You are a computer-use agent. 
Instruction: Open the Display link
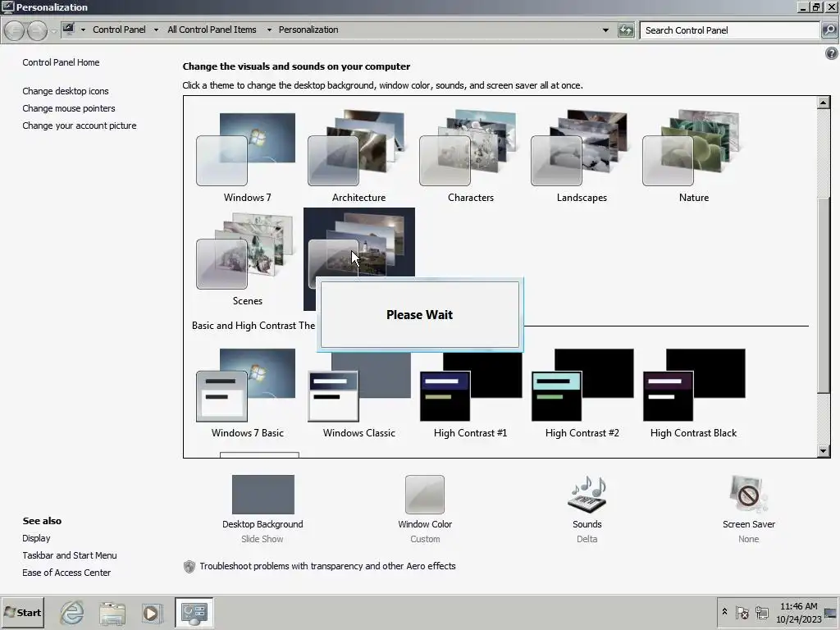[36, 538]
